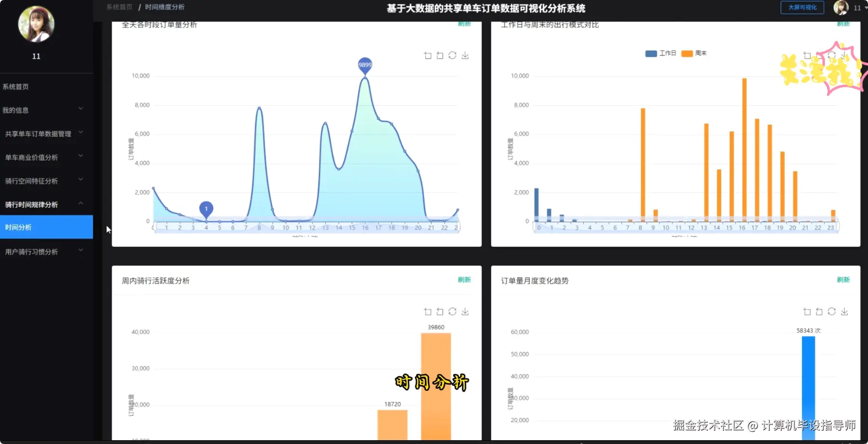Image resolution: width=868 pixels, height=444 pixels.
Task: Go to 系统首页 in sidebar
Action: (46, 87)
